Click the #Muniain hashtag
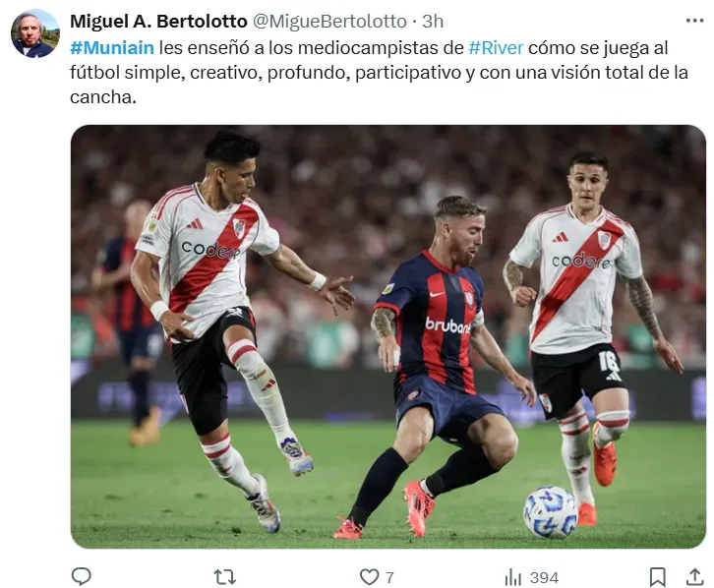The image size is (714, 588). coord(112,48)
